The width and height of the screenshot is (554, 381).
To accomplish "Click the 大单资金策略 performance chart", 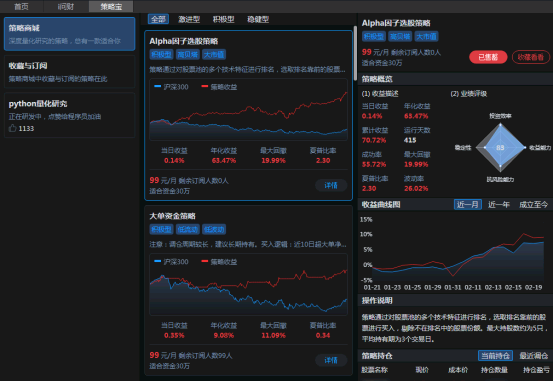I will pos(248,285).
